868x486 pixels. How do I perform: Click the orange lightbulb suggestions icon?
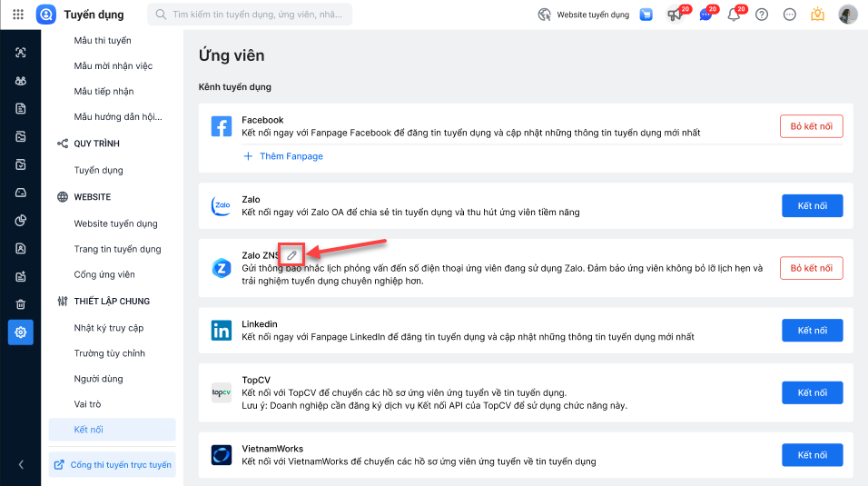(x=818, y=15)
